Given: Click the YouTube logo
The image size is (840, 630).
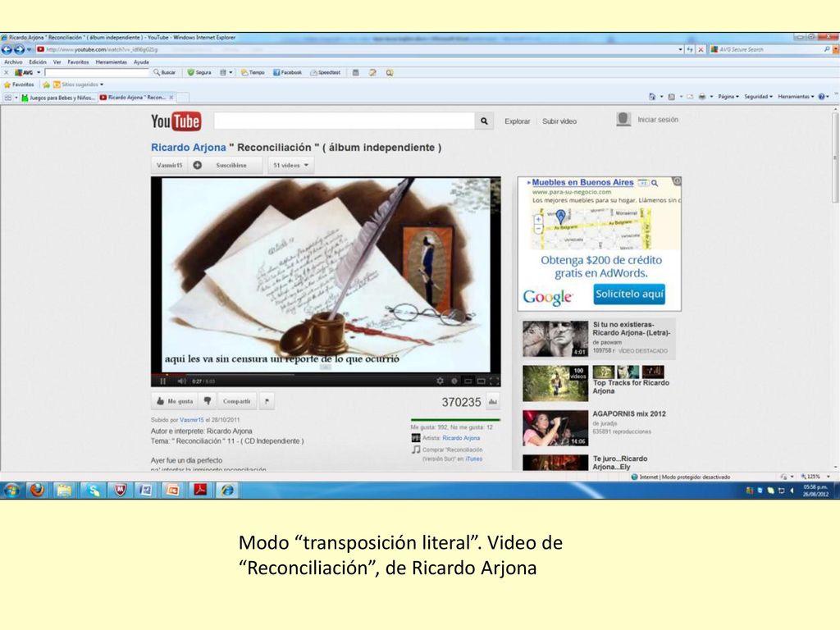Looking at the screenshot, I should point(176,121).
